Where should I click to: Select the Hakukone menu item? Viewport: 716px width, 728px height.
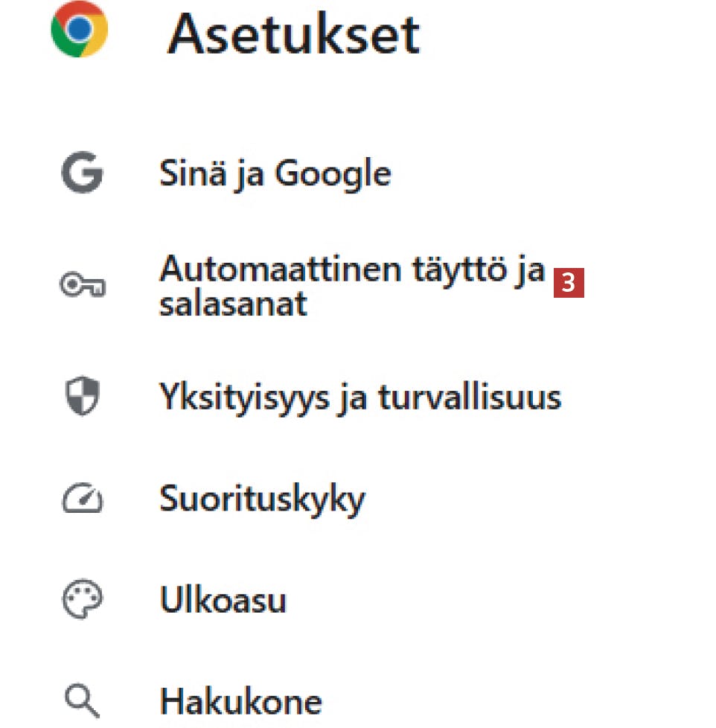241,701
